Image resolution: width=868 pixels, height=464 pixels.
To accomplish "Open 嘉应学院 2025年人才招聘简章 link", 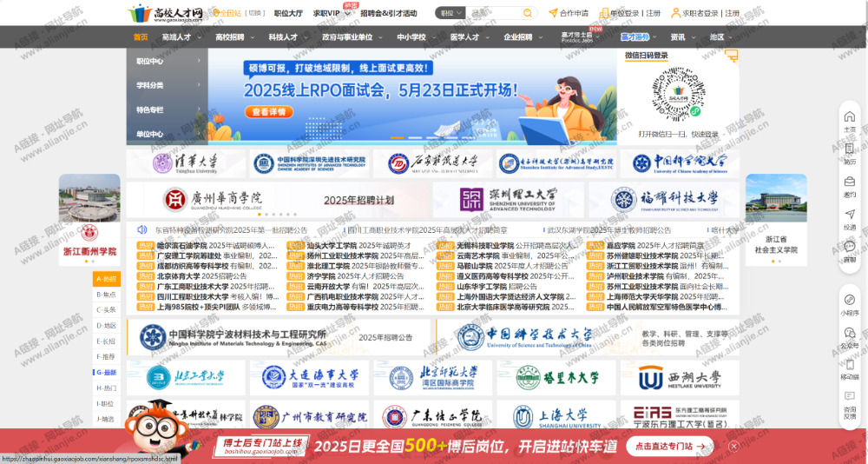I will (655, 245).
